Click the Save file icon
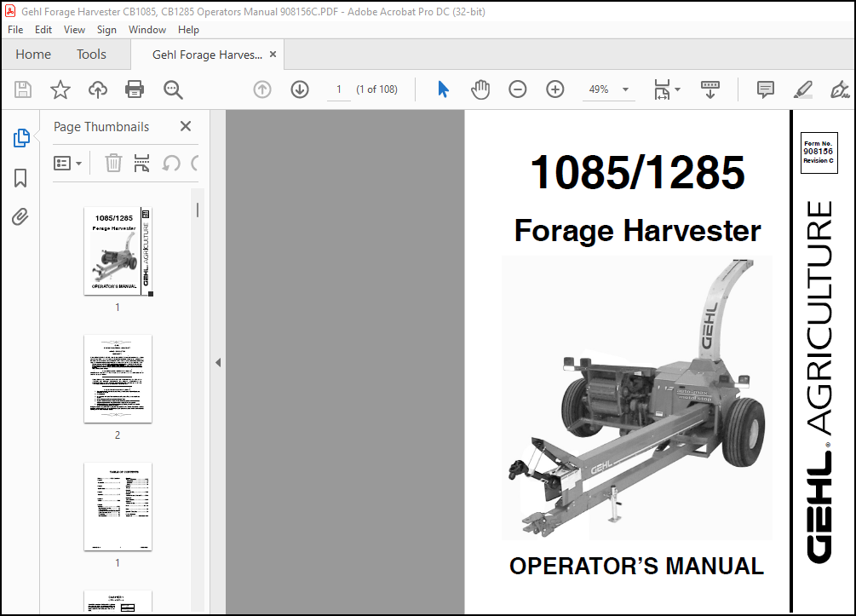 [x=23, y=89]
